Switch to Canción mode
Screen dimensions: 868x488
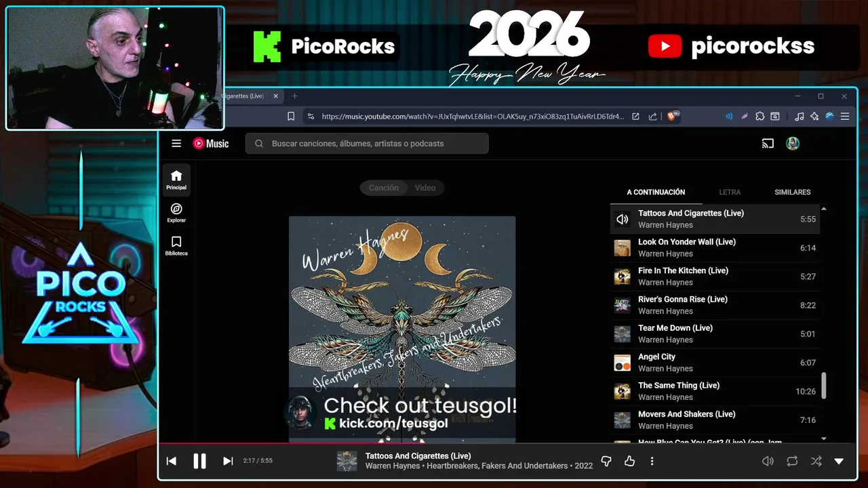tap(384, 188)
